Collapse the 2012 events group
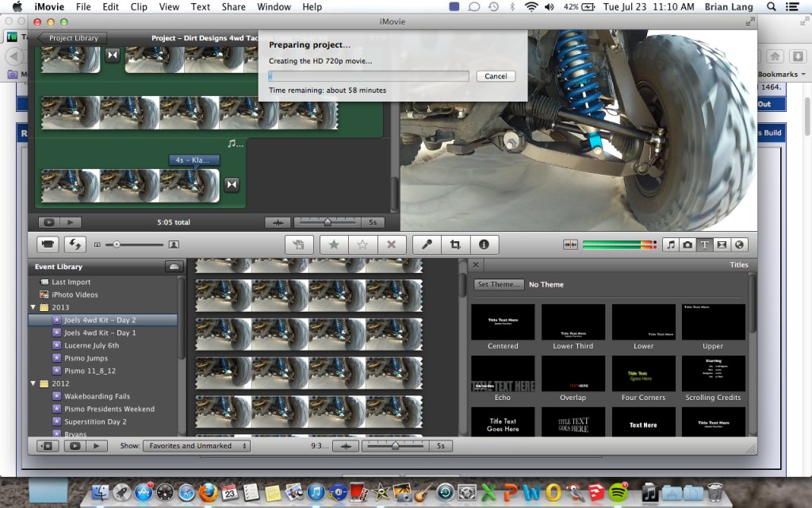 (33, 383)
